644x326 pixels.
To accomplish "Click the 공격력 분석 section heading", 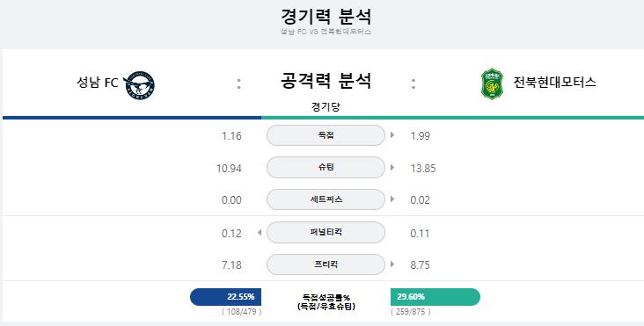I will tap(326, 80).
